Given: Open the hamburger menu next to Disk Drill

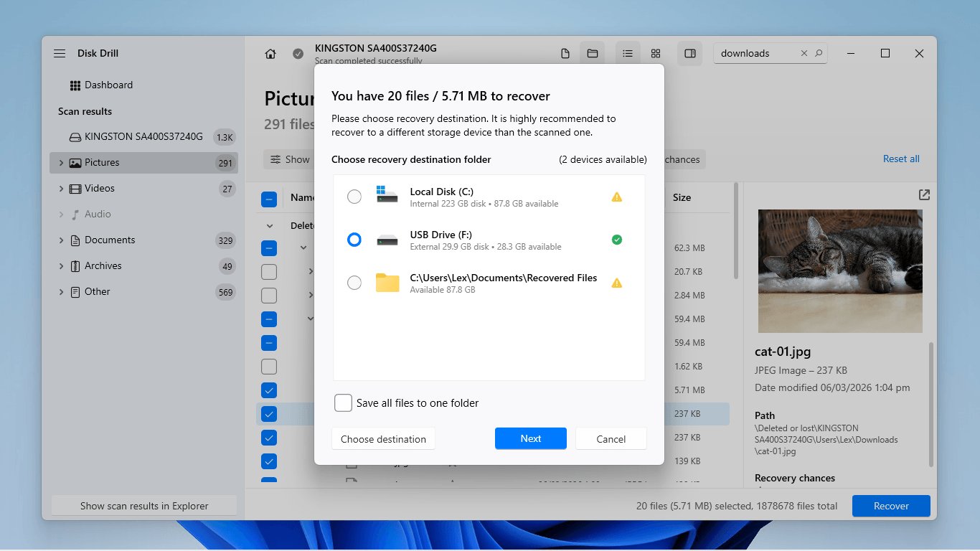Looking at the screenshot, I should [x=60, y=54].
